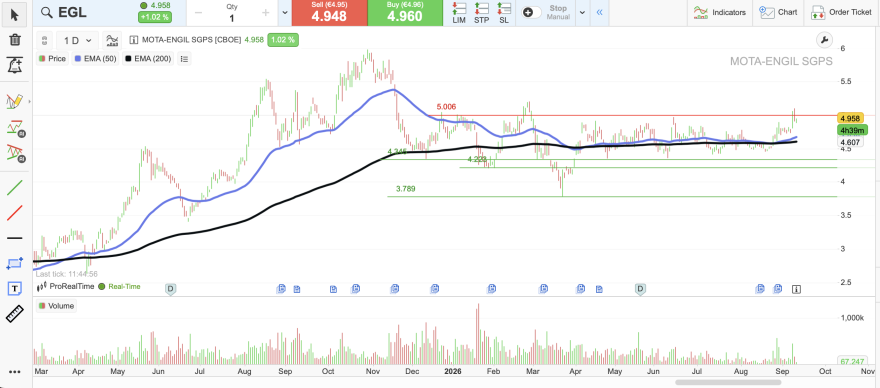Toggle the Stop Manual switch
The height and width of the screenshot is (388, 880).
531,12
